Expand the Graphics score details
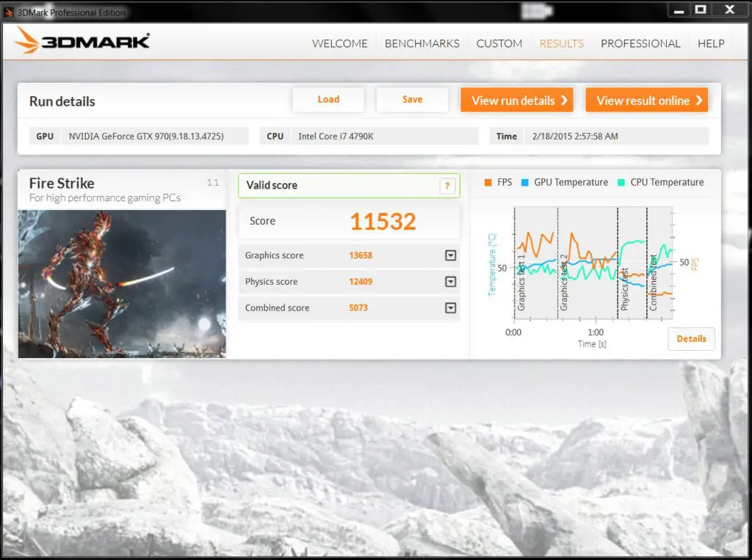 click(x=450, y=255)
